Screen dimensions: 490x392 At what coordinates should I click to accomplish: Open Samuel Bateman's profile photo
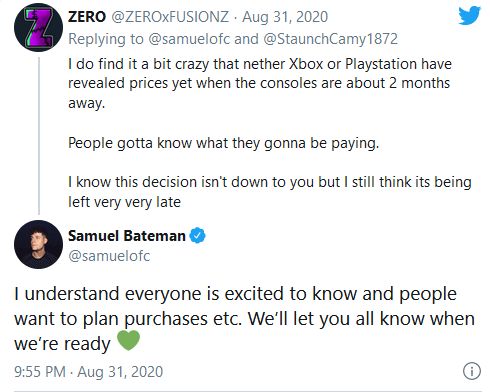click(38, 244)
